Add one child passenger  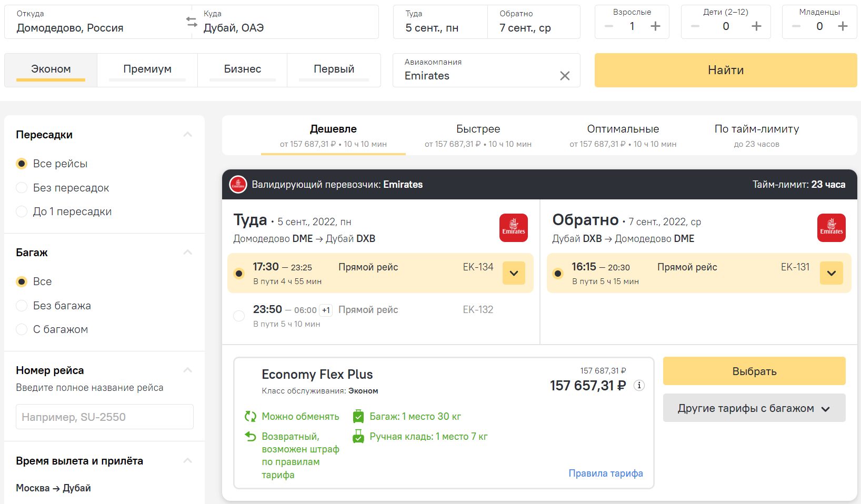756,26
